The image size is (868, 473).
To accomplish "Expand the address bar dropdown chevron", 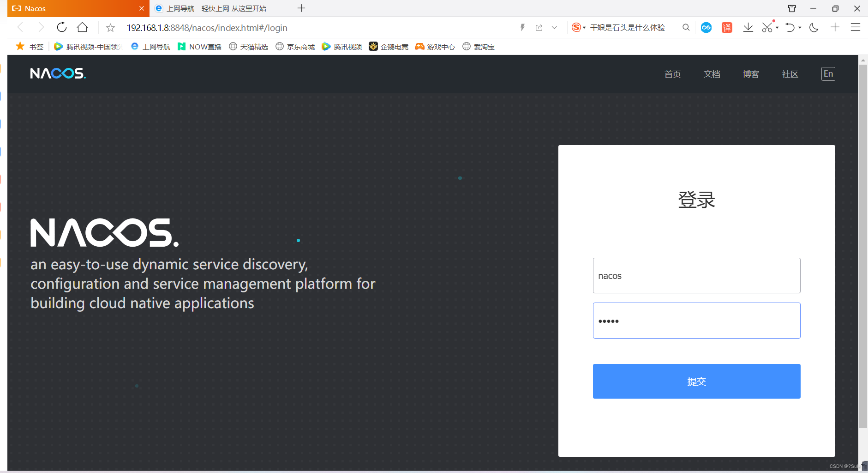I will click(554, 28).
